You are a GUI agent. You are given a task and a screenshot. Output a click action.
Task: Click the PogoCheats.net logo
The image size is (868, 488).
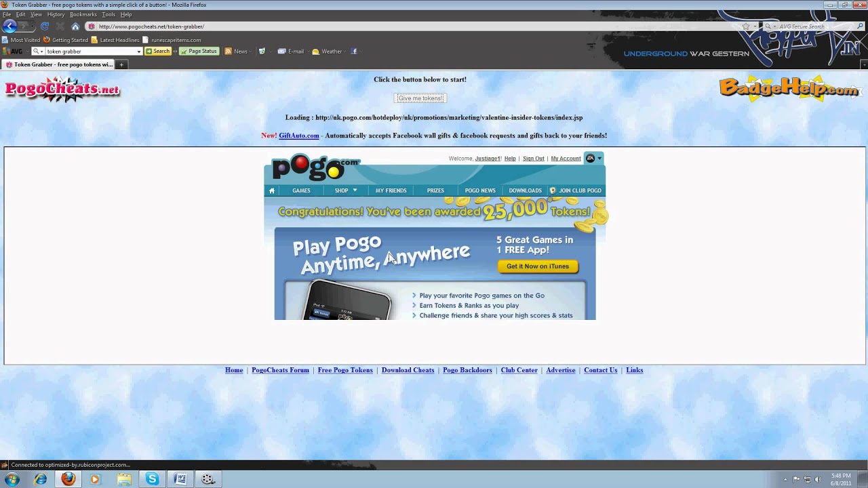tap(62, 90)
